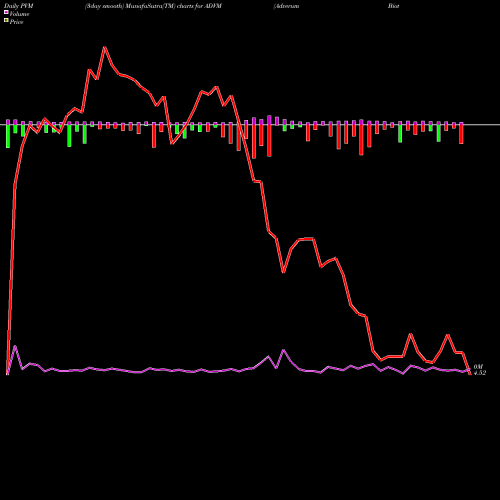Click the highest peak of the red price line
The image size is (500, 500).
coord(105,47)
